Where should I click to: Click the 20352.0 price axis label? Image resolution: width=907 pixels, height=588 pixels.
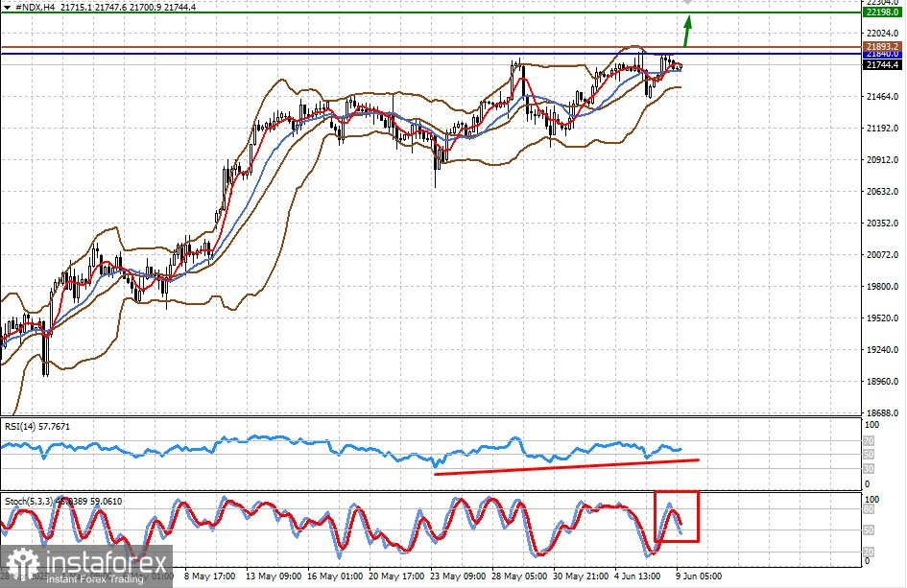[x=882, y=223]
